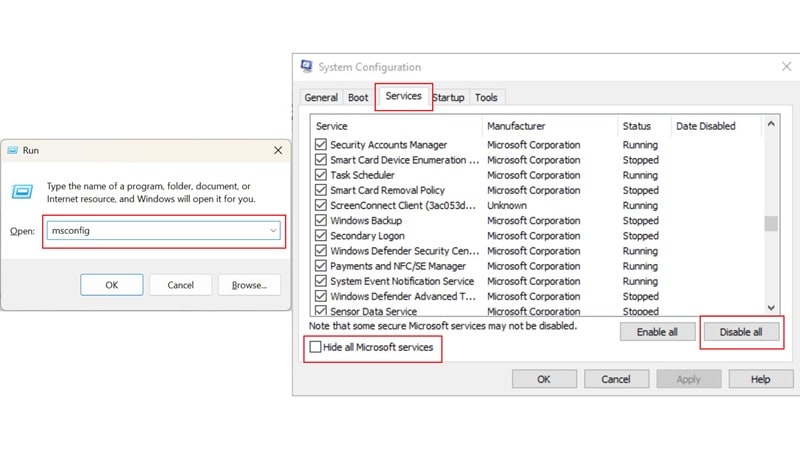Viewport: 800px width, 450px height.
Task: Click the Enable all button
Action: point(657,332)
